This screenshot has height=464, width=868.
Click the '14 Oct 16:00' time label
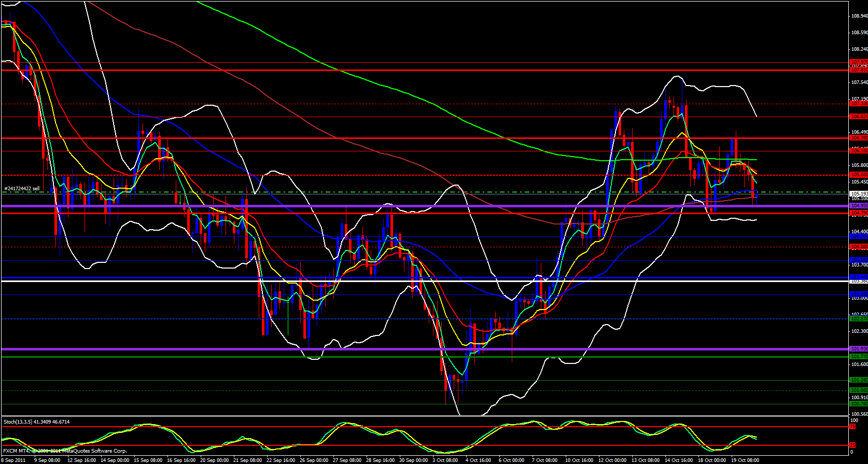pyautogui.click(x=679, y=460)
